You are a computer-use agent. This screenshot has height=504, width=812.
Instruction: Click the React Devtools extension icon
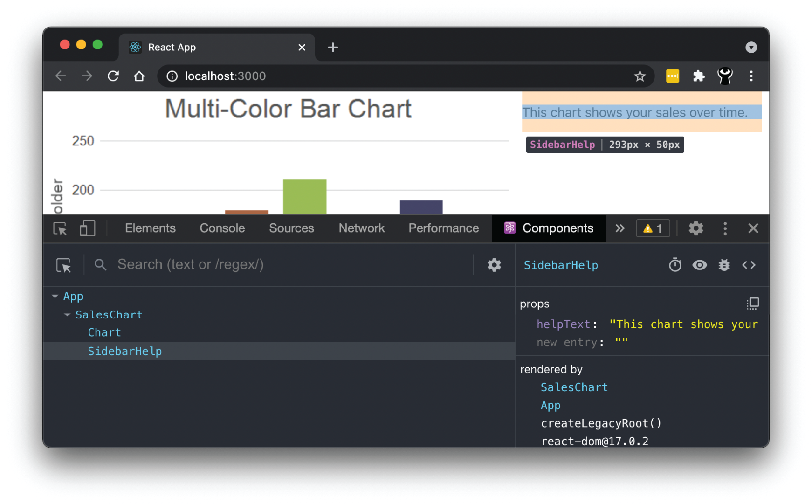tap(725, 76)
